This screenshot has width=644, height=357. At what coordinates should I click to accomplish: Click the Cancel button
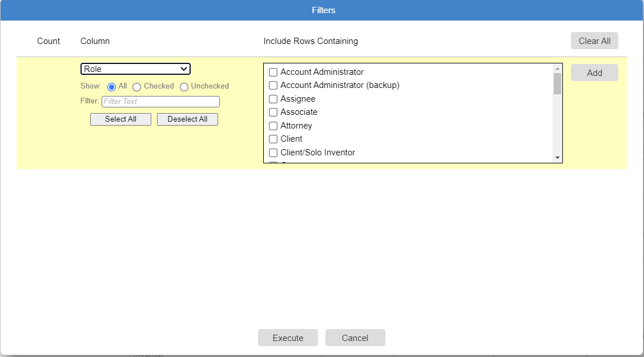[355, 338]
